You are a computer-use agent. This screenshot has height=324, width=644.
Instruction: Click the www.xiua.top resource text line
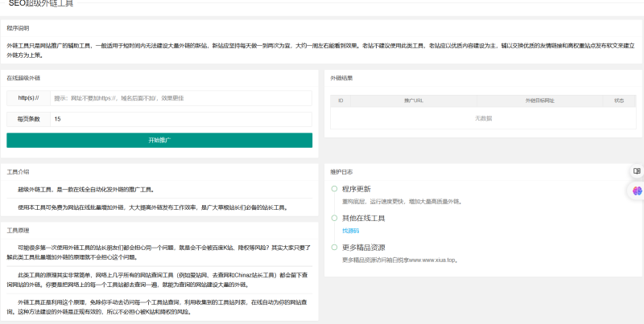tap(400, 260)
